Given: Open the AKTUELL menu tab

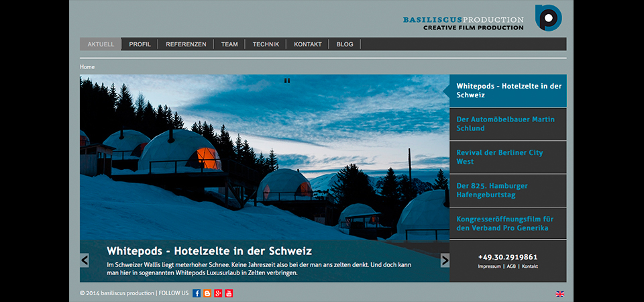Looking at the screenshot, I should (101, 44).
